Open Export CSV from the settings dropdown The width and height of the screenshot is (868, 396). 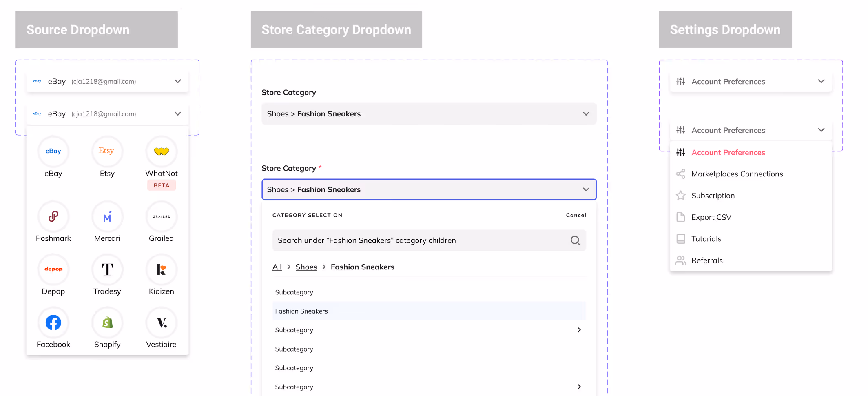[711, 217]
